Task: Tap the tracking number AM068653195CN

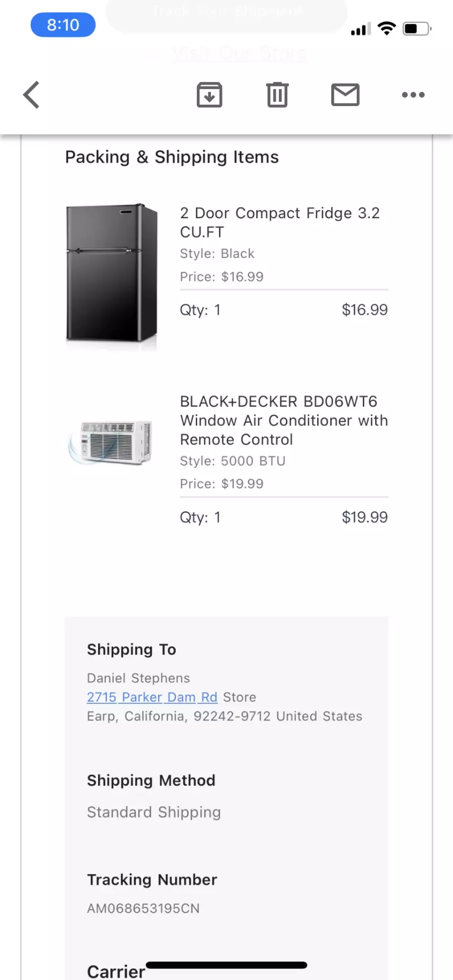Action: (x=143, y=908)
